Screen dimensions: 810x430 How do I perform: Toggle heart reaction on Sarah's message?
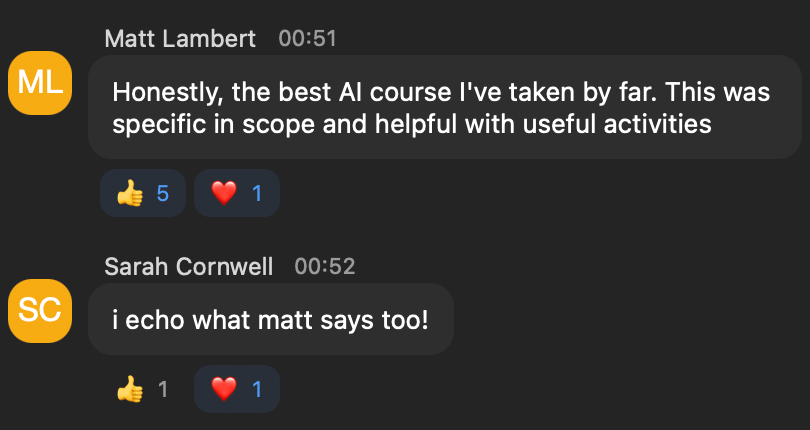[x=236, y=389]
